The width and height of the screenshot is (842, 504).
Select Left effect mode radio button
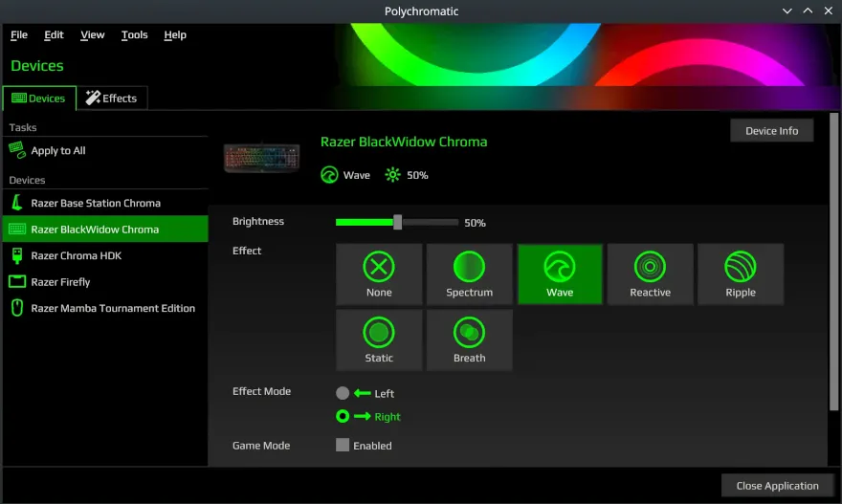click(343, 393)
